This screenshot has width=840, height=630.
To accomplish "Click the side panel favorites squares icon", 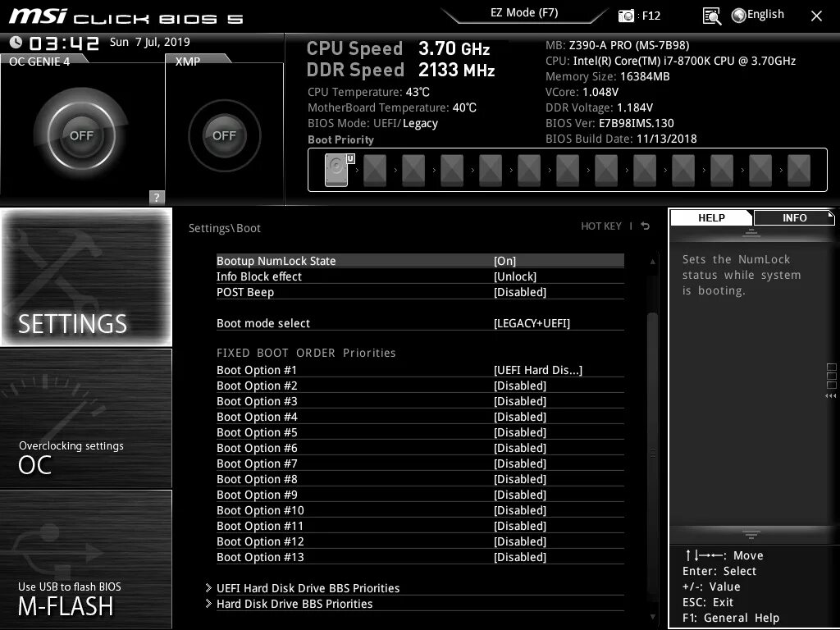I will [831, 376].
